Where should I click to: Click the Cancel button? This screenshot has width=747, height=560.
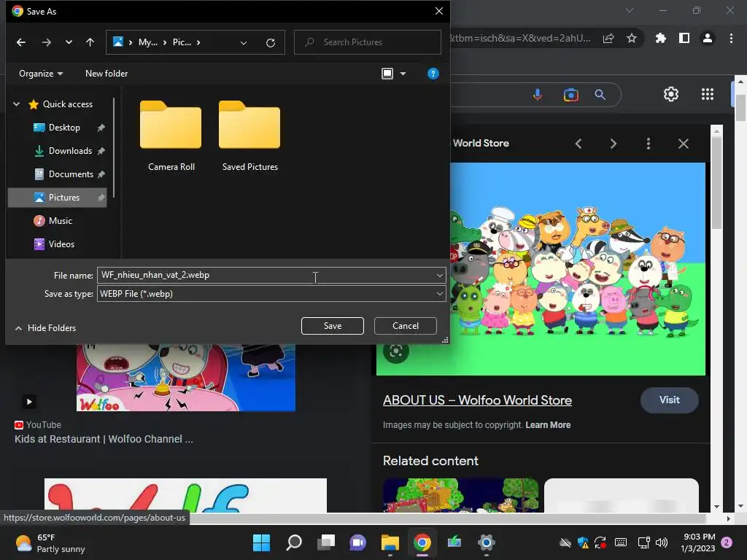tap(406, 326)
